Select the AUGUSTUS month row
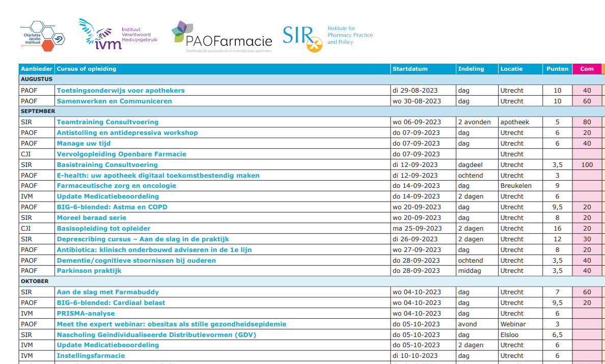The height and width of the screenshot is (364, 605). click(312, 79)
